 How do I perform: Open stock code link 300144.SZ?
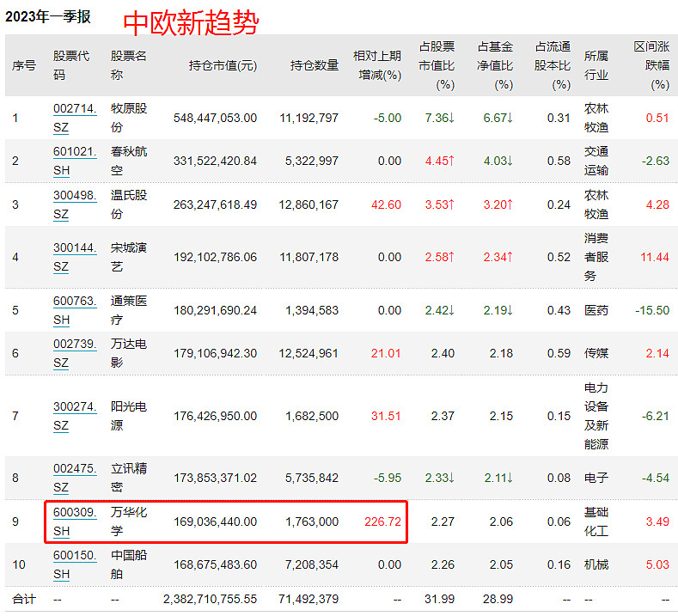pyautogui.click(x=75, y=257)
